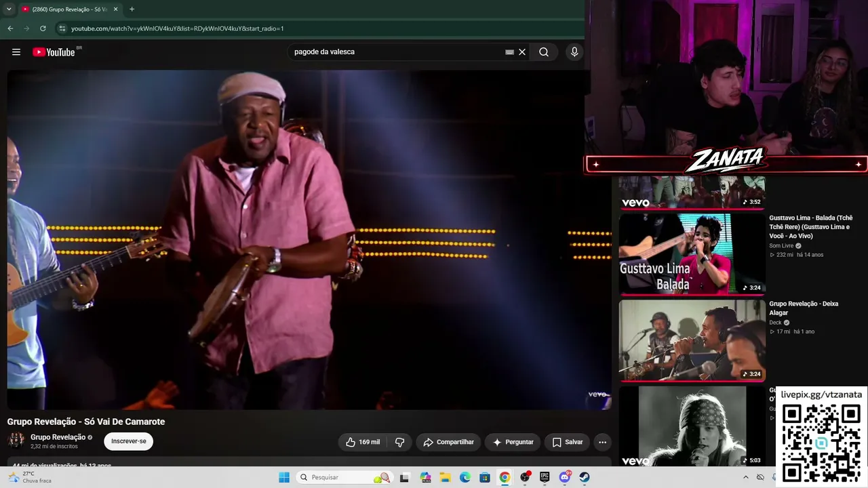Go back to the previous page
Screen dimensions: 868x488
10,28
